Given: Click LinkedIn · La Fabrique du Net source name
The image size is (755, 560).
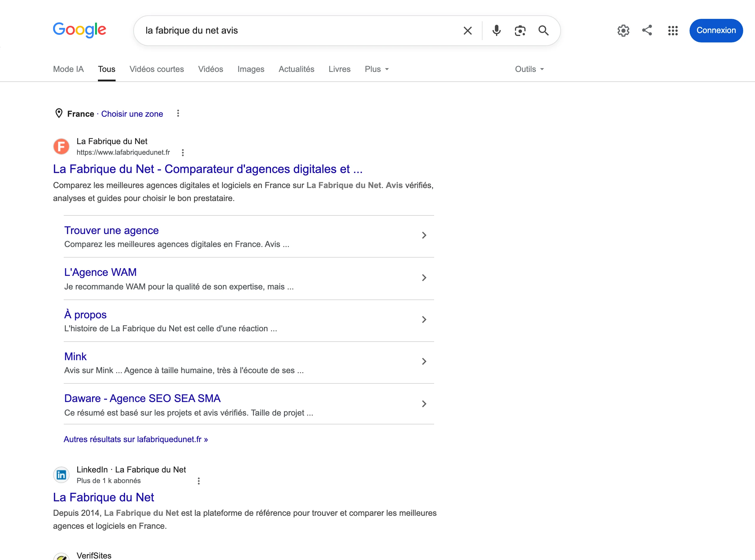Looking at the screenshot, I should coord(131,470).
